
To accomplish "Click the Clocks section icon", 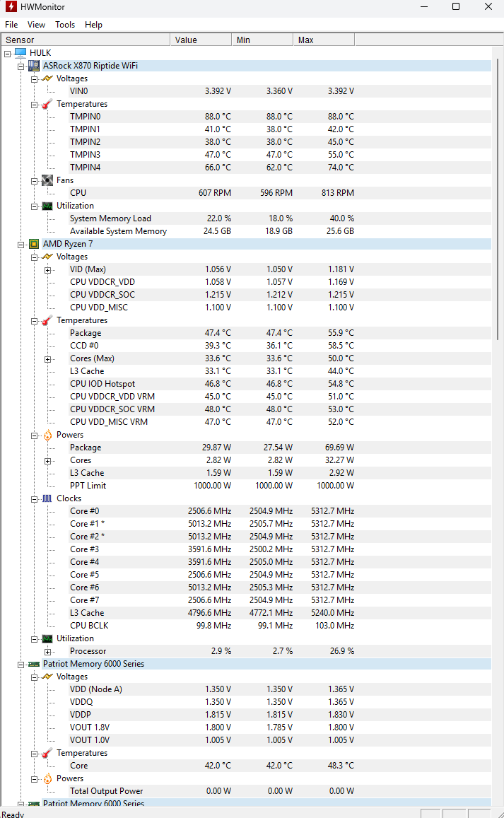I will click(47, 498).
